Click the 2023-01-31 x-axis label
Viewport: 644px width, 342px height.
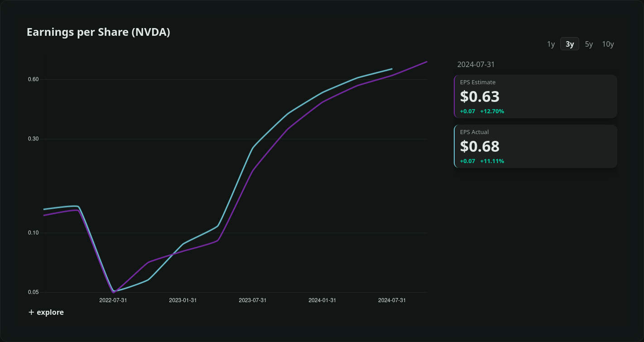[x=183, y=300]
